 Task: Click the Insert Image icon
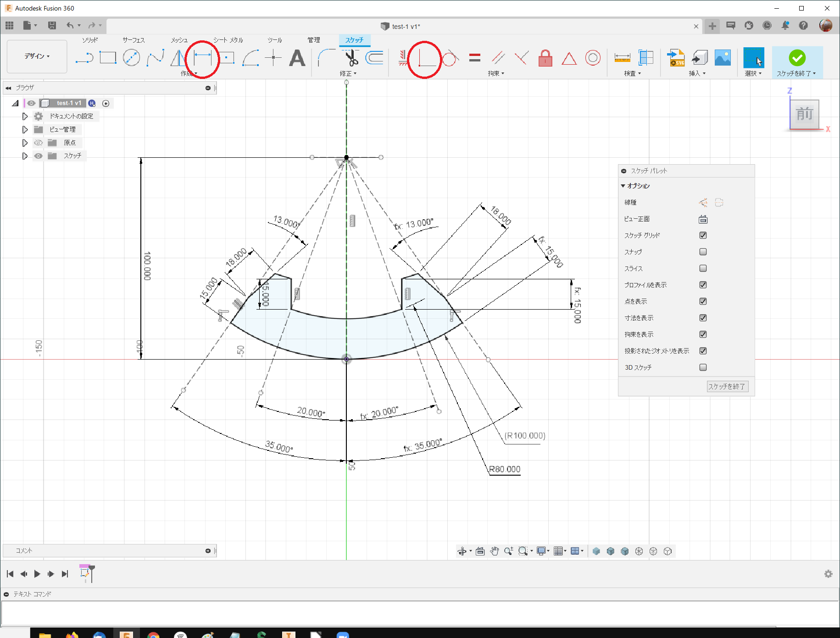pos(723,58)
